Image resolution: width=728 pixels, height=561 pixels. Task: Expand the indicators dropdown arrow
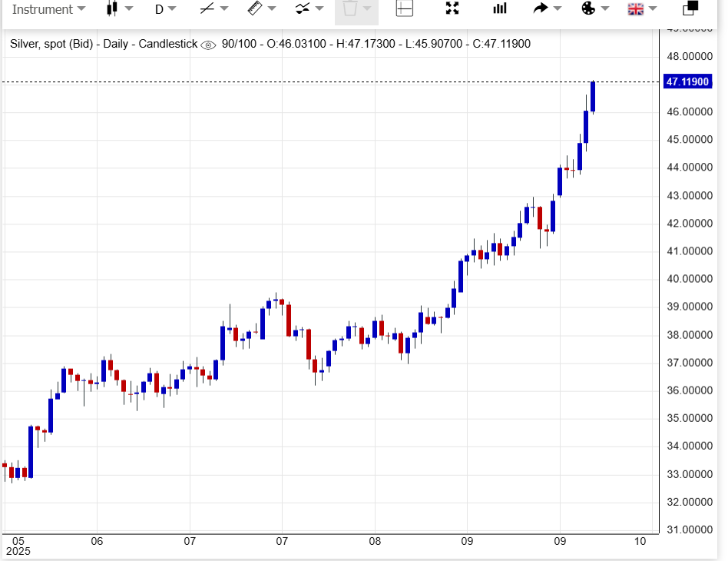point(319,8)
